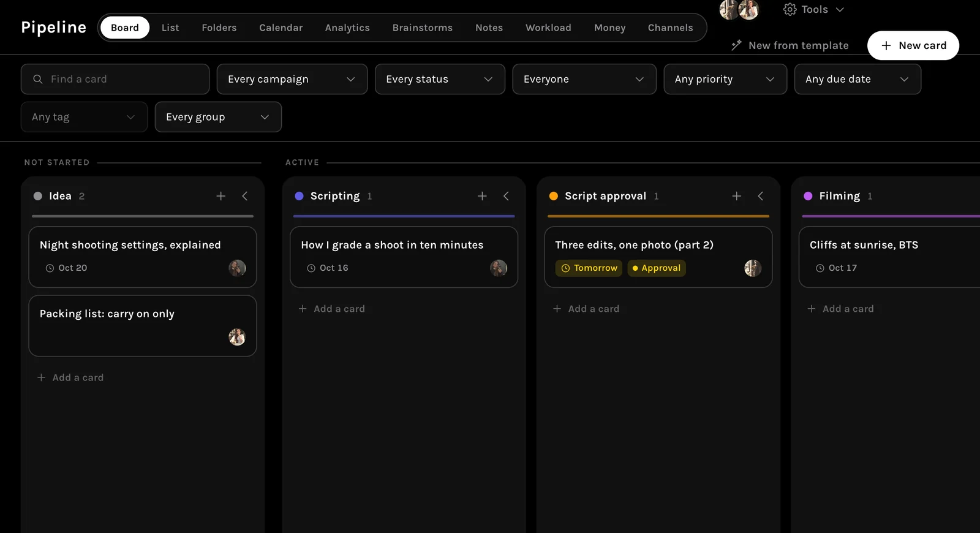Click the magnifier icon in the search box
Screen dimensions: 980x533
click(38, 79)
